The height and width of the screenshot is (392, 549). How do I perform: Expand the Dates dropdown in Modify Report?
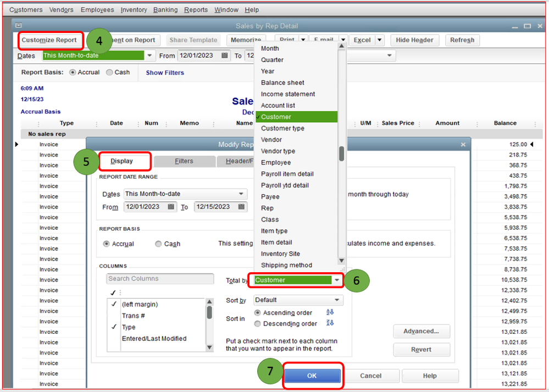(x=241, y=194)
